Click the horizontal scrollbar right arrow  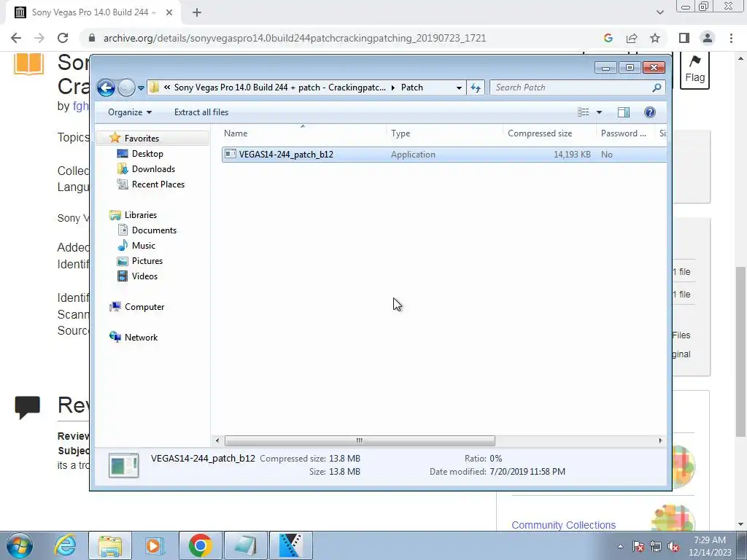tap(660, 440)
